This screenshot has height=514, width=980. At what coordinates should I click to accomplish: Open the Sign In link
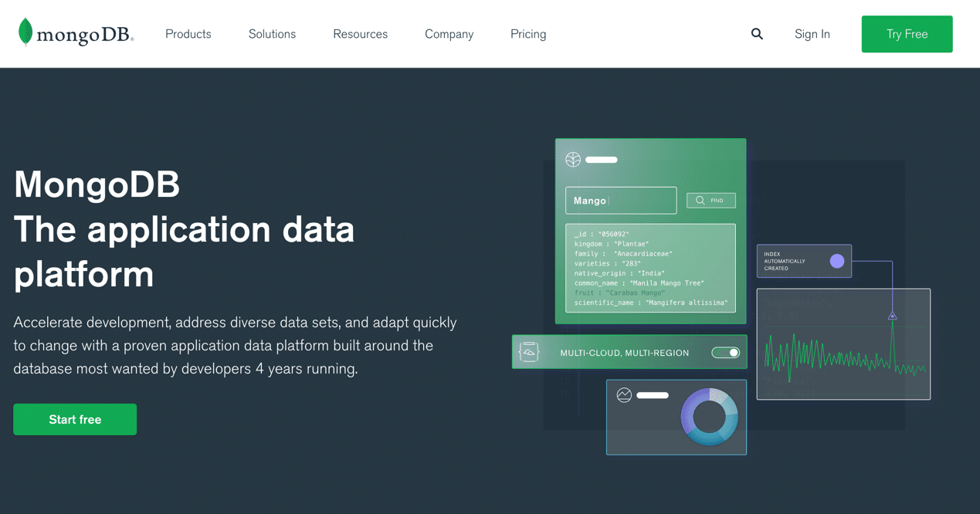pos(812,34)
